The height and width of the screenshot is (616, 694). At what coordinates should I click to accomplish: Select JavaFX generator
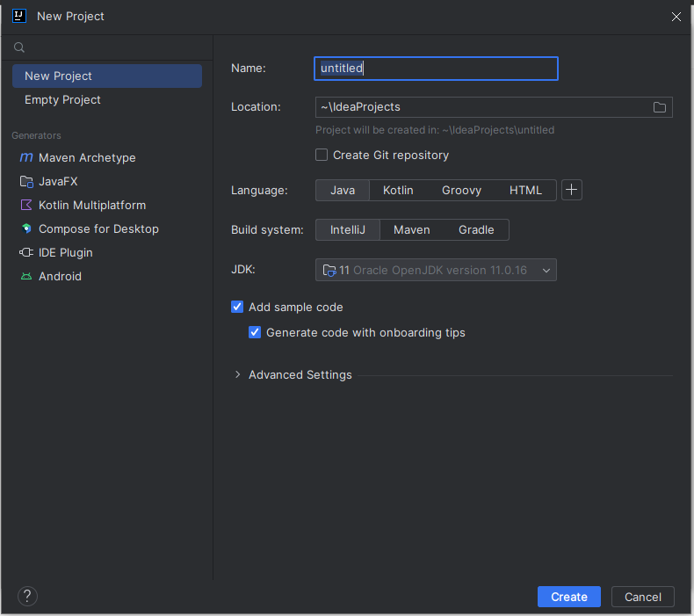(107, 182)
